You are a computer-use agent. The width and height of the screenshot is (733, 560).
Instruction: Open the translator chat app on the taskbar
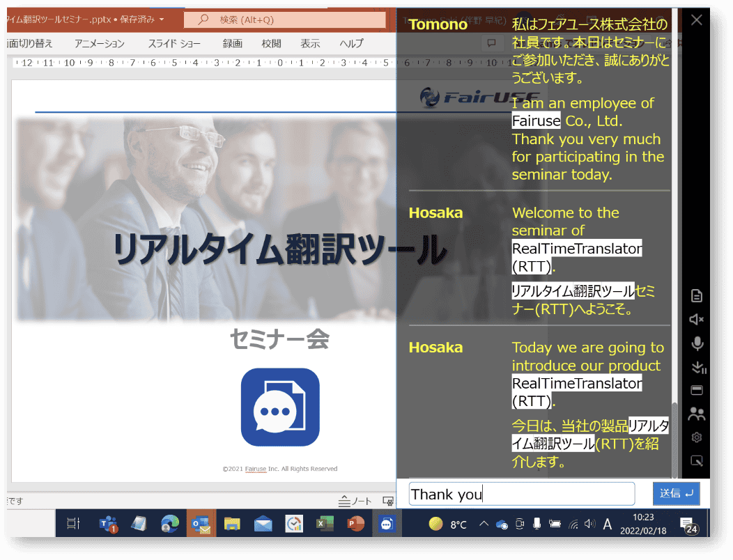(387, 524)
